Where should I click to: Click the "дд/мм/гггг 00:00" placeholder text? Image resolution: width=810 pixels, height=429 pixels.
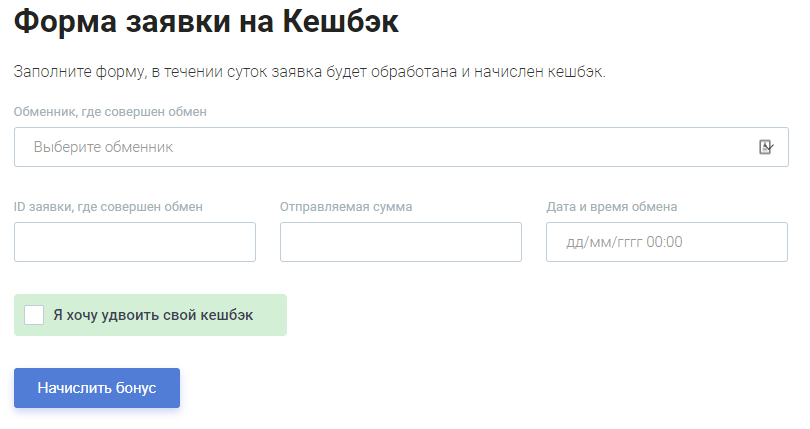[624, 242]
